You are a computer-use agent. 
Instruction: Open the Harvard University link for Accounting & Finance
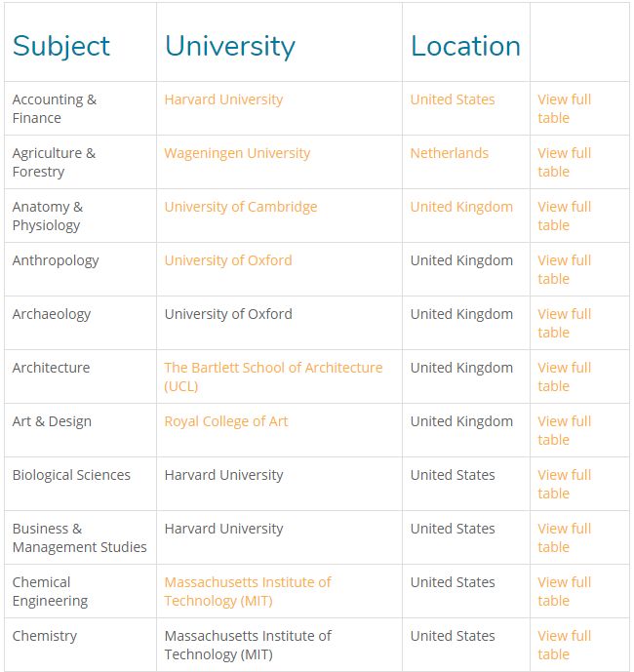click(x=223, y=99)
